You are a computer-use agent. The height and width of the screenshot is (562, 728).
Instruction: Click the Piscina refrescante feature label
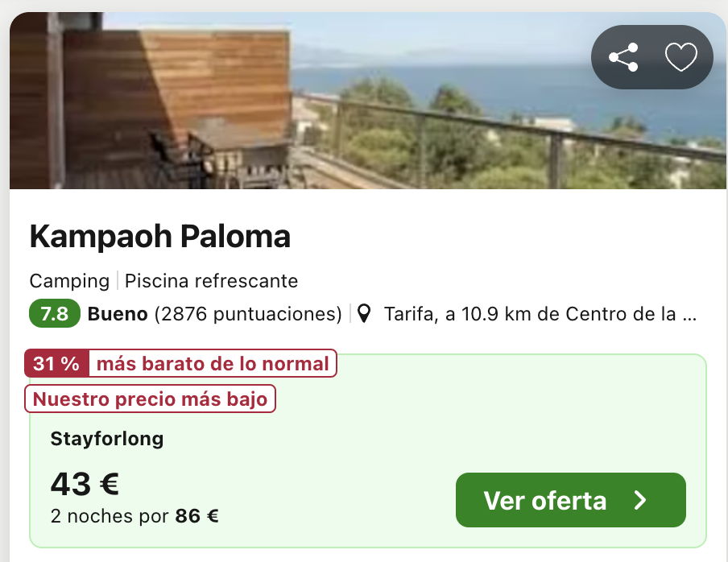tap(211, 281)
